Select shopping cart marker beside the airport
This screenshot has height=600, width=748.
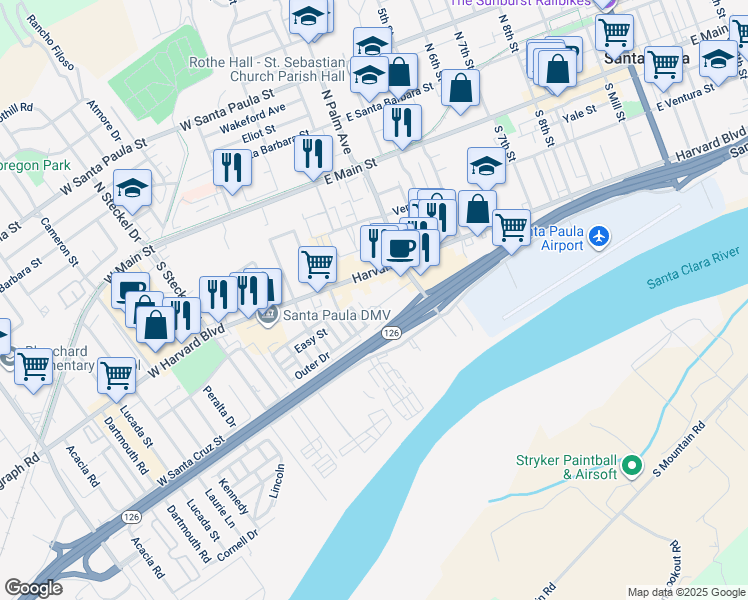click(x=511, y=230)
